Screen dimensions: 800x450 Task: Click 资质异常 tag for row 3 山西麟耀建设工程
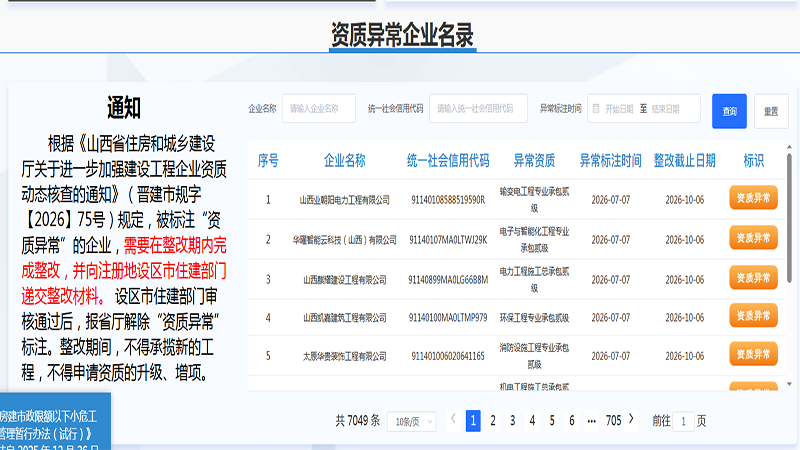(x=754, y=278)
